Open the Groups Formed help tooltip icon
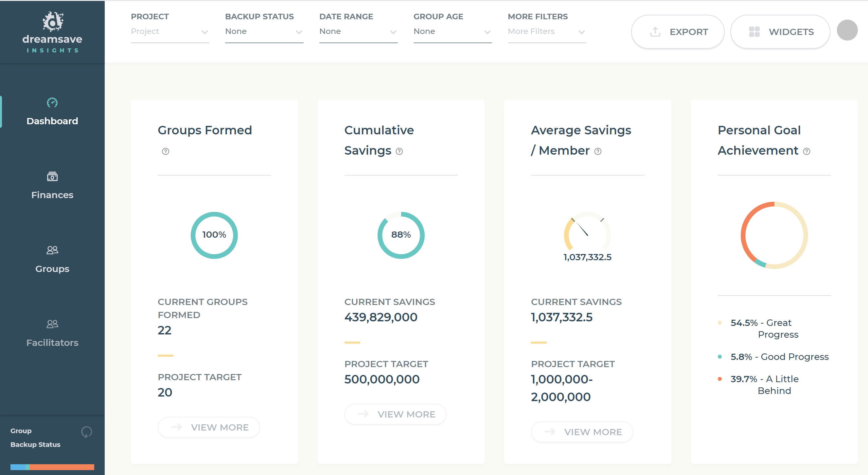Screen dimensions: 868x475 166,151
